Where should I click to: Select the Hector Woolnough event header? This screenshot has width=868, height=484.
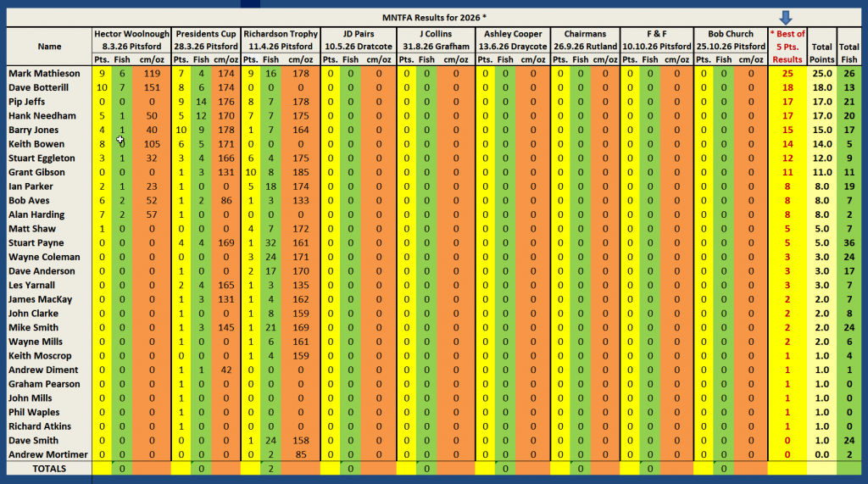[131, 34]
